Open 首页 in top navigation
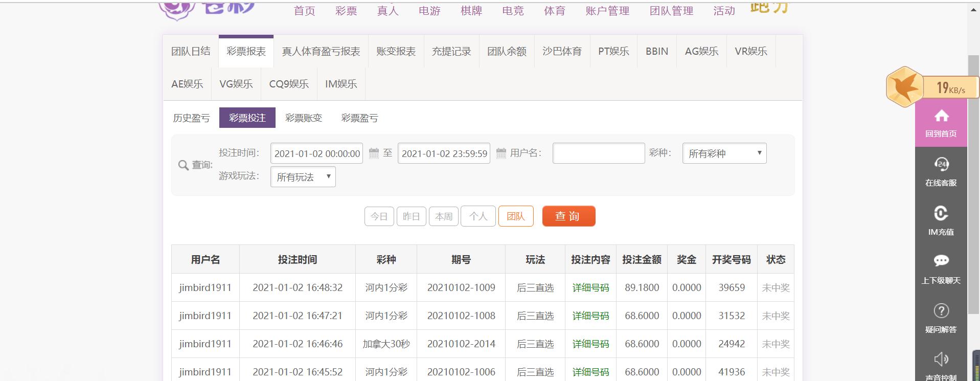 click(x=305, y=11)
